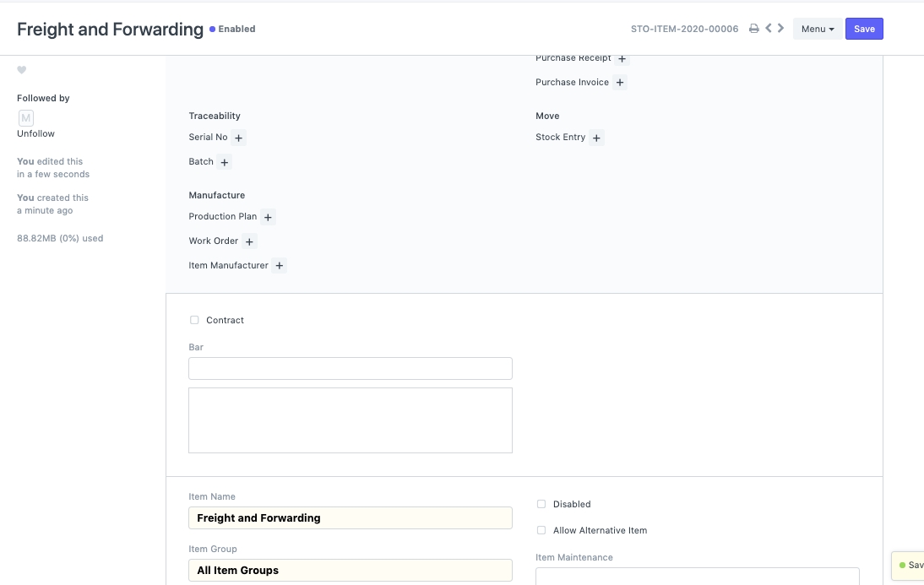Click the Unfollow link
This screenshot has height=585, width=924.
[35, 133]
